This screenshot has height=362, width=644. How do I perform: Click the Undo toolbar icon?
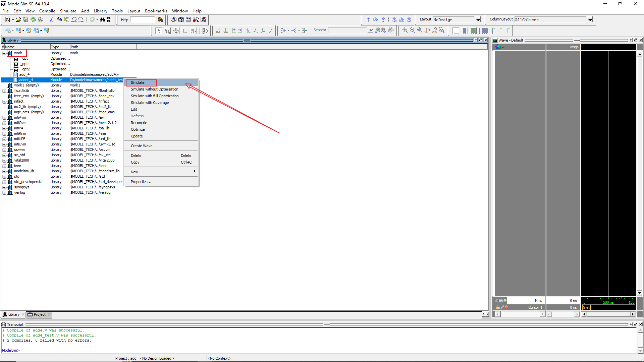(74, 19)
